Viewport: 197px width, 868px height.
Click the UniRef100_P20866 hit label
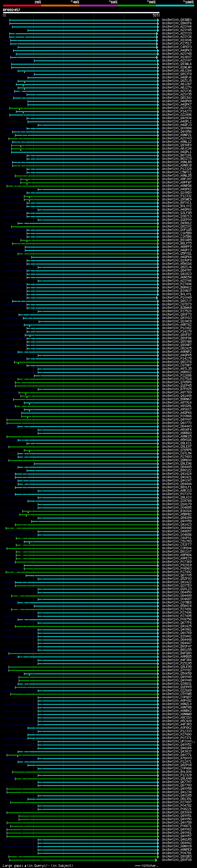tap(177, 416)
